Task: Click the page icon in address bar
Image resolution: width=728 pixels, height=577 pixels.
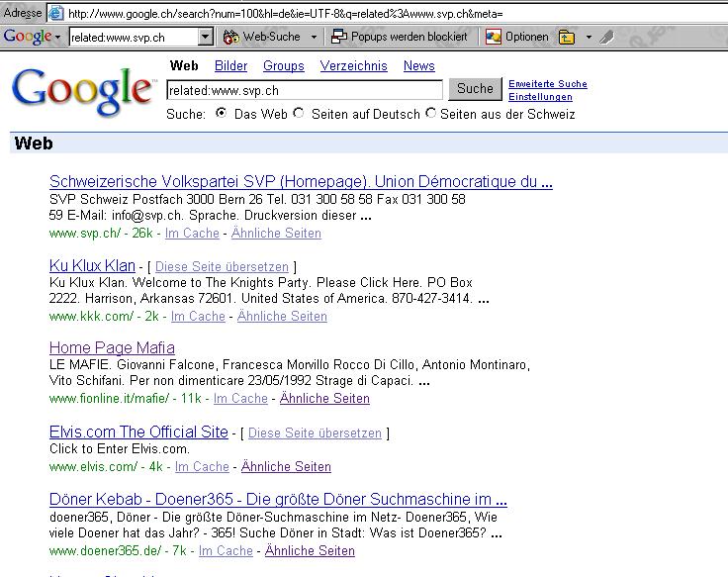Action: 56,13
